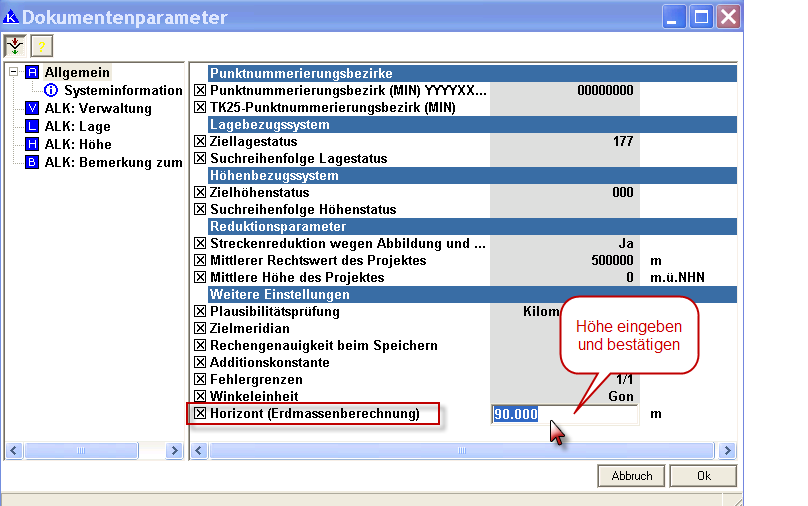Viewport: 808px width, 506px height.
Task: Select the ALK: Höhe 'H' icon
Action: (32, 145)
